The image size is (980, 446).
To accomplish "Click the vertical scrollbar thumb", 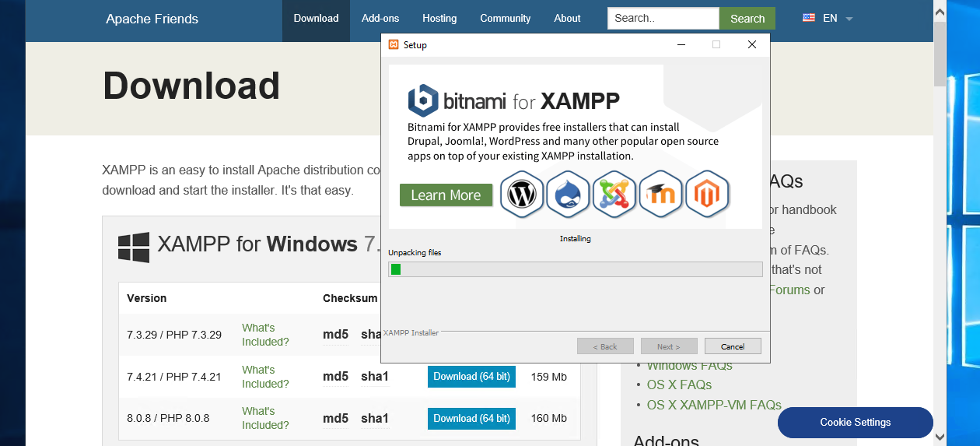I will [940, 54].
